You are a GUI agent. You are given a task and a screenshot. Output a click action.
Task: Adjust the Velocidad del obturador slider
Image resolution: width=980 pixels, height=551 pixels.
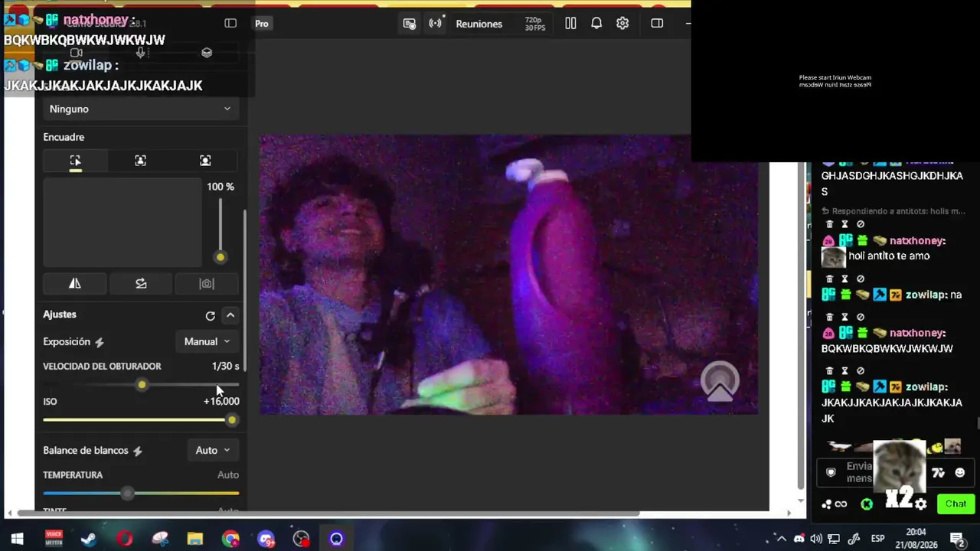tap(141, 384)
